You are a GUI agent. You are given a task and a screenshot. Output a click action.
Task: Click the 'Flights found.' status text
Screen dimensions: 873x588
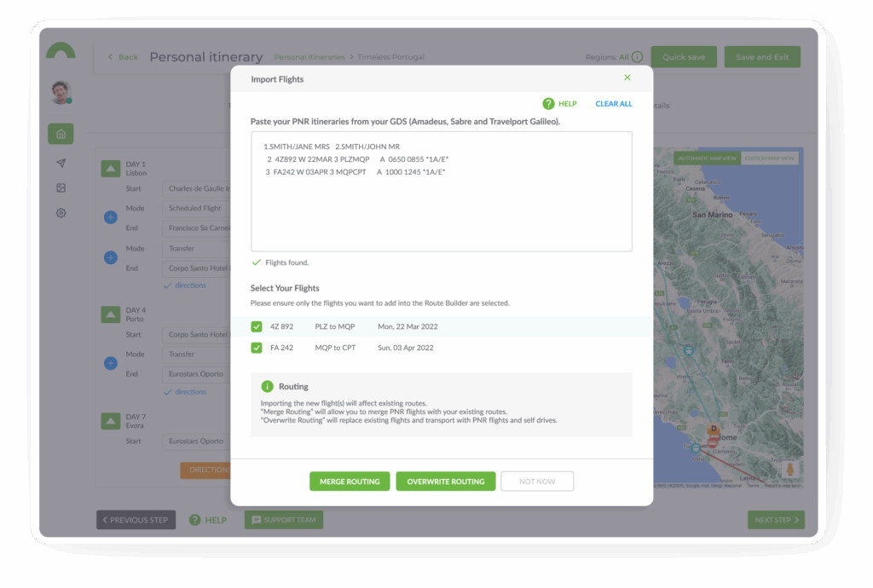(x=286, y=262)
